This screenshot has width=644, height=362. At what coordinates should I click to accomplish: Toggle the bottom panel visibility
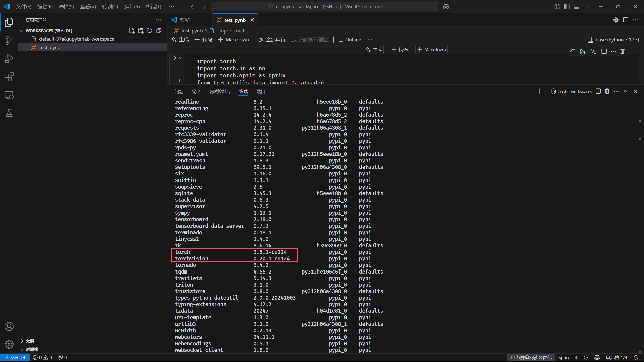(577, 7)
